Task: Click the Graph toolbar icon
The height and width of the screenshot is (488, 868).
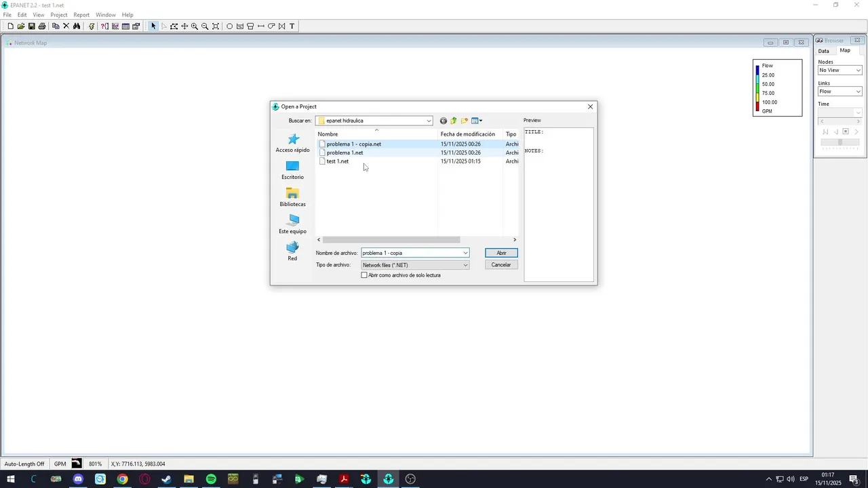Action: (x=115, y=26)
